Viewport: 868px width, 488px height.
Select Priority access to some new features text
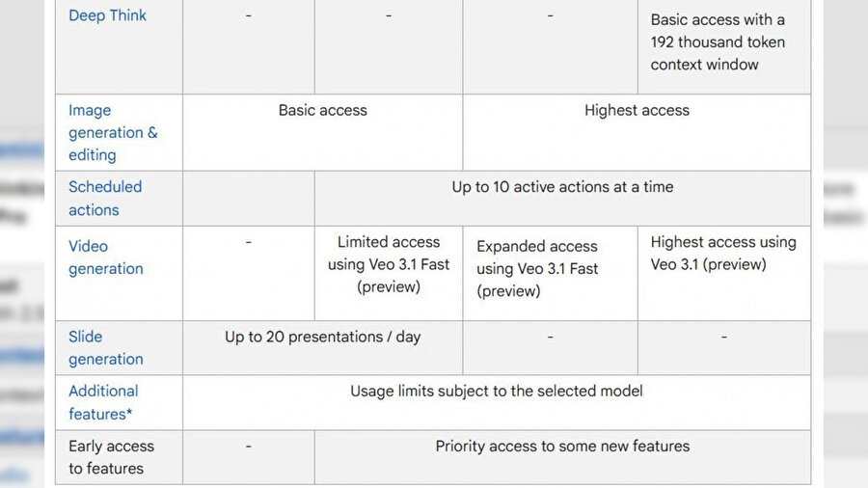(x=562, y=446)
